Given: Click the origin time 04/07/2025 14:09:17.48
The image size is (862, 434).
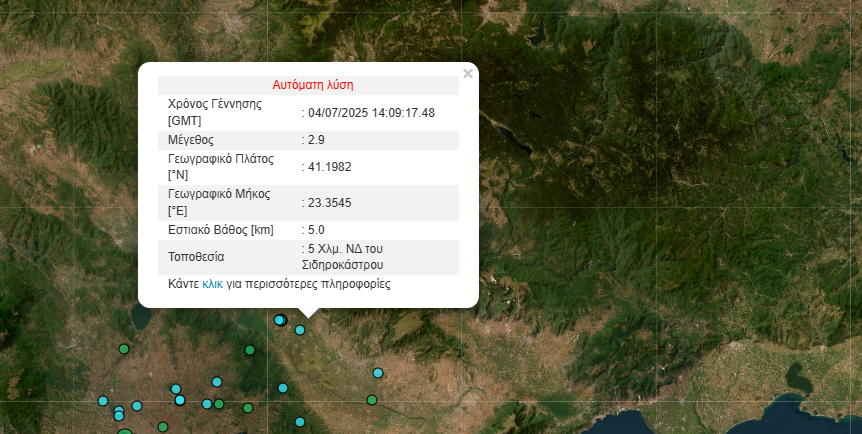Looking at the screenshot, I should (371, 113).
